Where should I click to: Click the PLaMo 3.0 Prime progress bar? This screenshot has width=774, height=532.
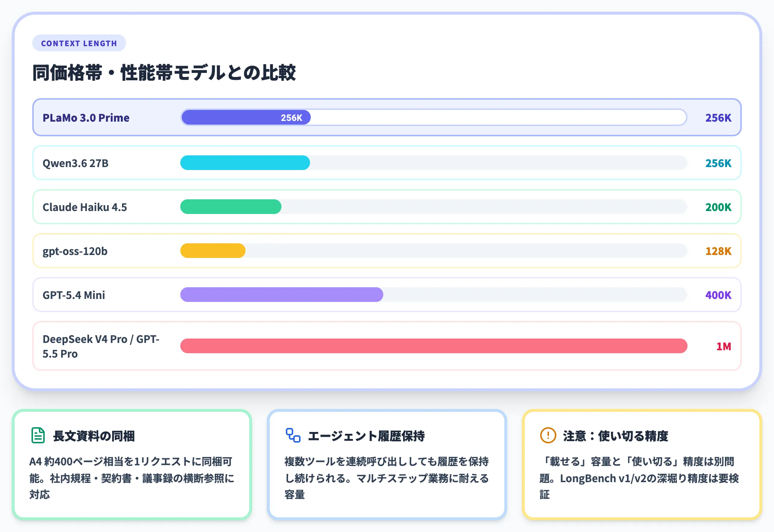click(434, 118)
